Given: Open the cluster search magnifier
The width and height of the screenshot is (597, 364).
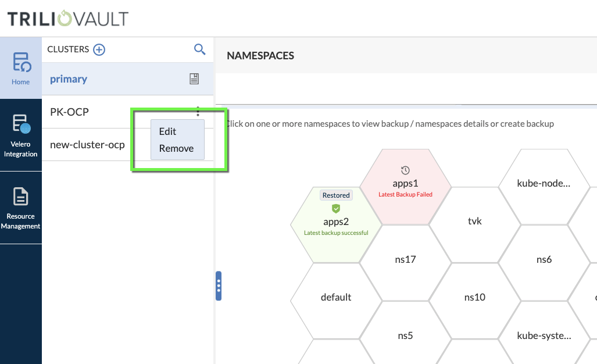Looking at the screenshot, I should coord(199,49).
